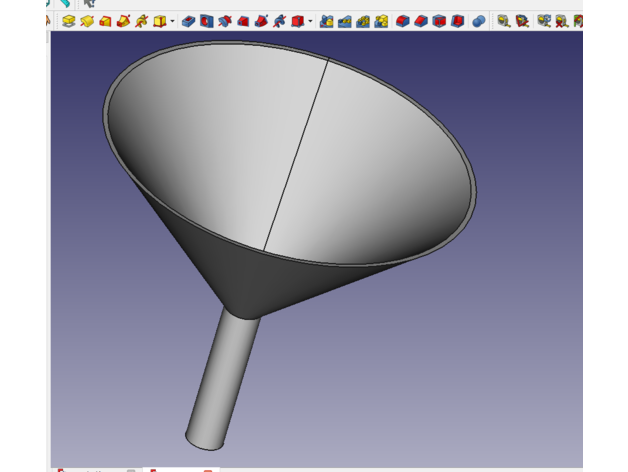Screen dimensions: 628x472
Task: Activate the Additive Helix tool
Action: (141, 20)
